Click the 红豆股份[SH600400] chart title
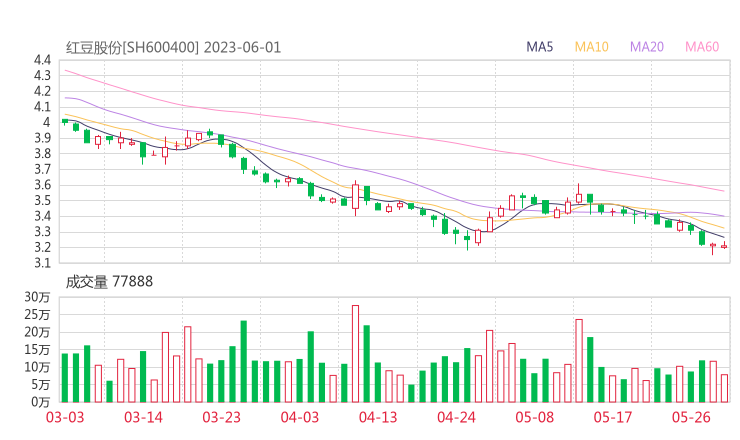Viewport: 740px width, 440px height. click(133, 47)
